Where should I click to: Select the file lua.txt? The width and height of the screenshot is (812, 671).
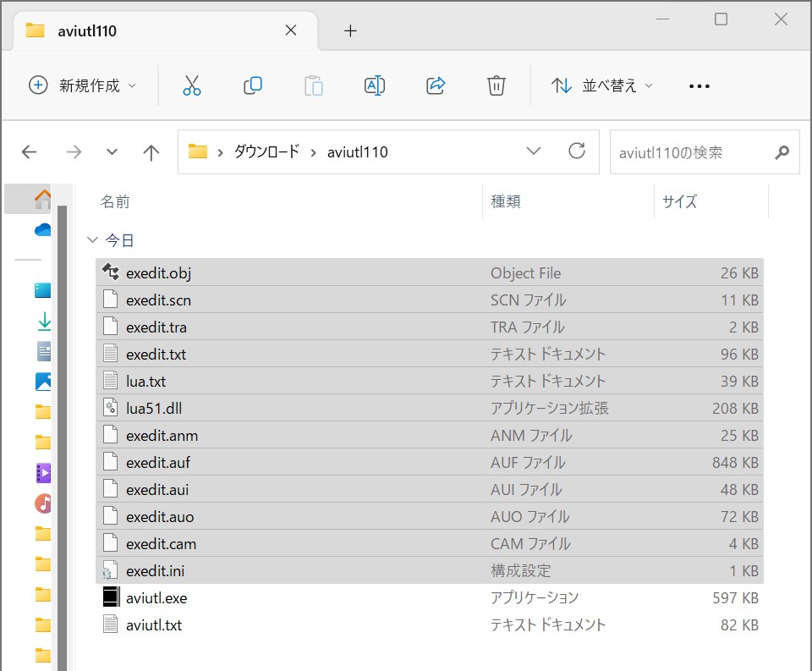430,381
